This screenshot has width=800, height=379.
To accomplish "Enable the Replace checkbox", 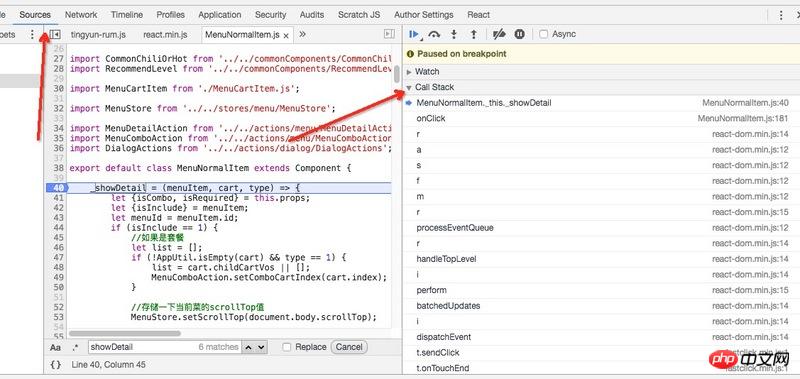I will tap(287, 347).
